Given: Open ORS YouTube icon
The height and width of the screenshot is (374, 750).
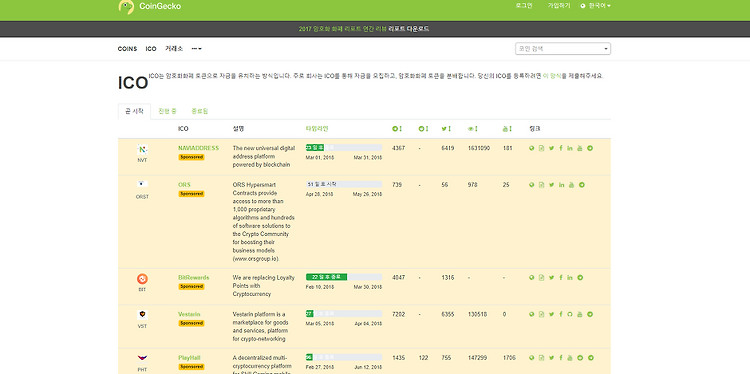Looking at the screenshot, I should [571, 185].
